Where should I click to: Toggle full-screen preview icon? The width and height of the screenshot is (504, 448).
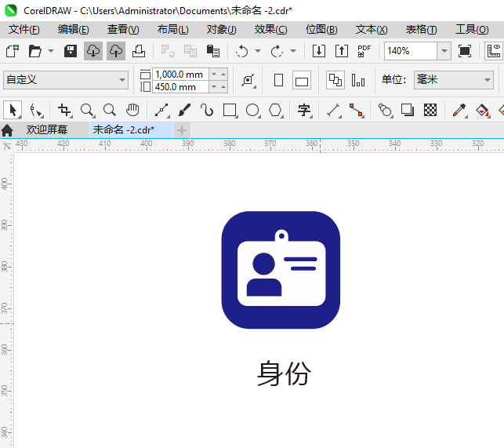[x=465, y=51]
